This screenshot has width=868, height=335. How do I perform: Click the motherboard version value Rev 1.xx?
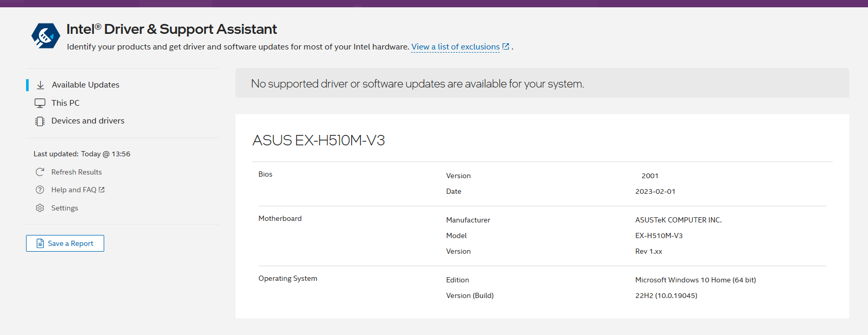point(649,251)
